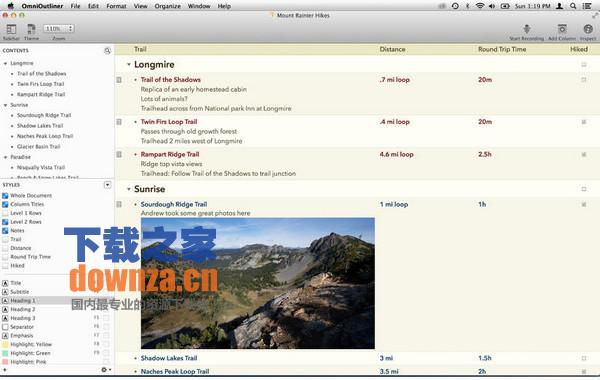Toggle the Whole Document style checkbox
This screenshot has width=600, height=380.
pyautogui.click(x=5, y=196)
